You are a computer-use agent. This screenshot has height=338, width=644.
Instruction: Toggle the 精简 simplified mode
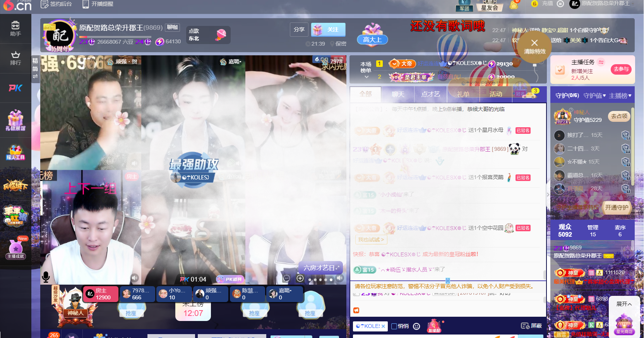pyautogui.click(x=35, y=69)
